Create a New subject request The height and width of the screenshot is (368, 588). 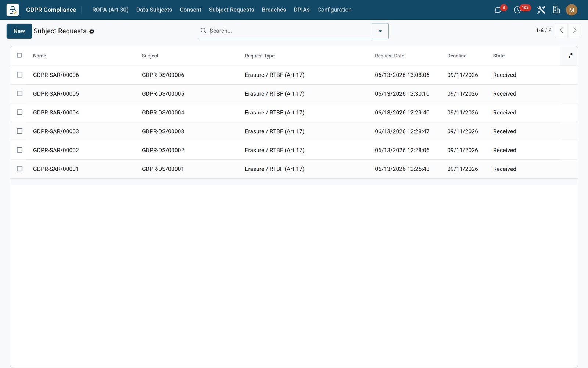coord(19,31)
